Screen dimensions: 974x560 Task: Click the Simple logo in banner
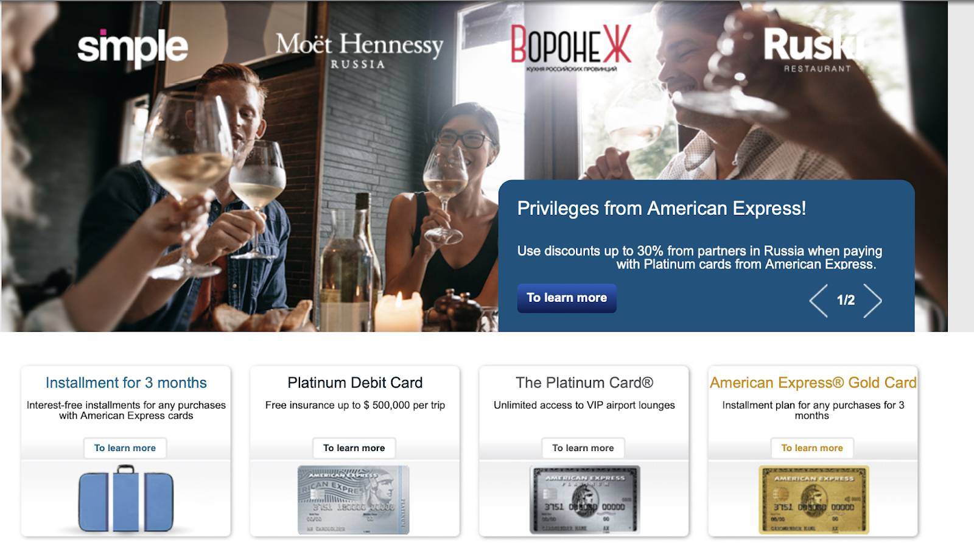(133, 48)
